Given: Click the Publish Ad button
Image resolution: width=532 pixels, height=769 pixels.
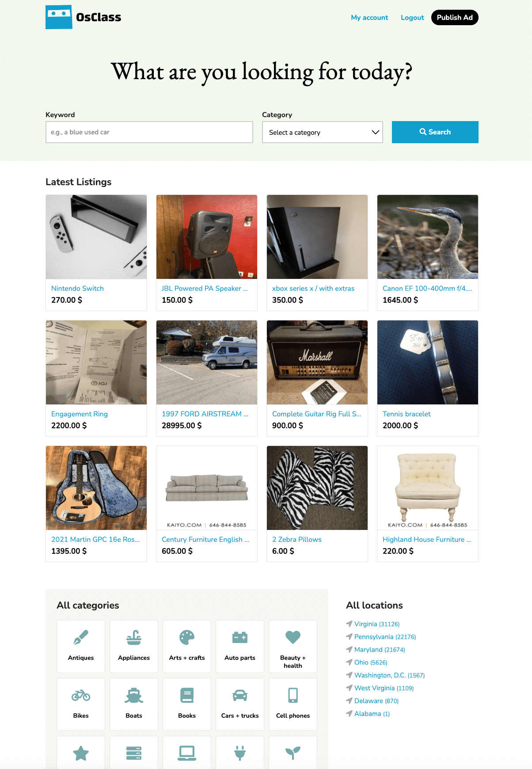Looking at the screenshot, I should tap(455, 17).
